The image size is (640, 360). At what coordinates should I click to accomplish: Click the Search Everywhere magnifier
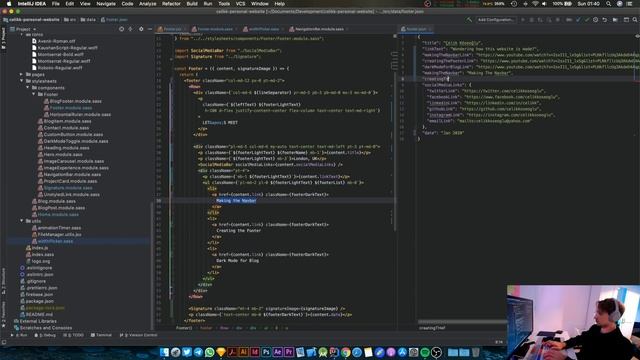[635, 20]
